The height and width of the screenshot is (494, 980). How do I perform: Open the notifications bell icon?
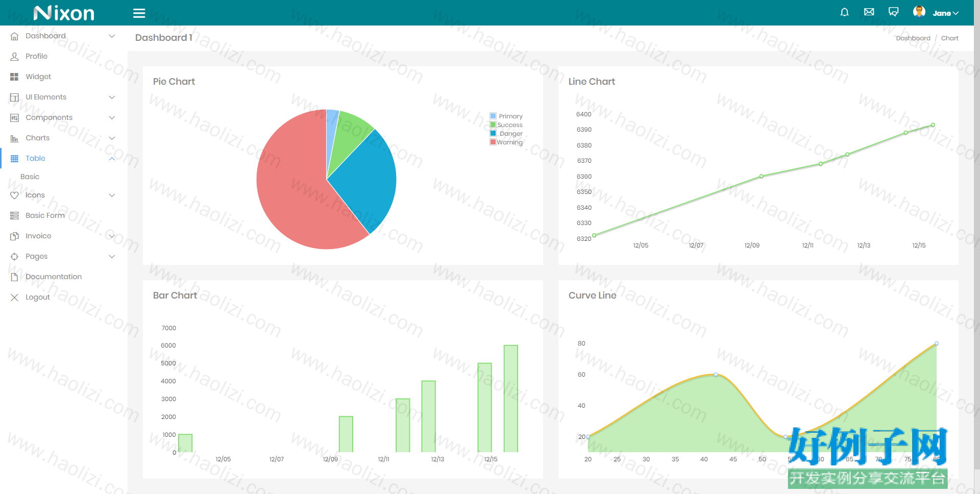(844, 12)
